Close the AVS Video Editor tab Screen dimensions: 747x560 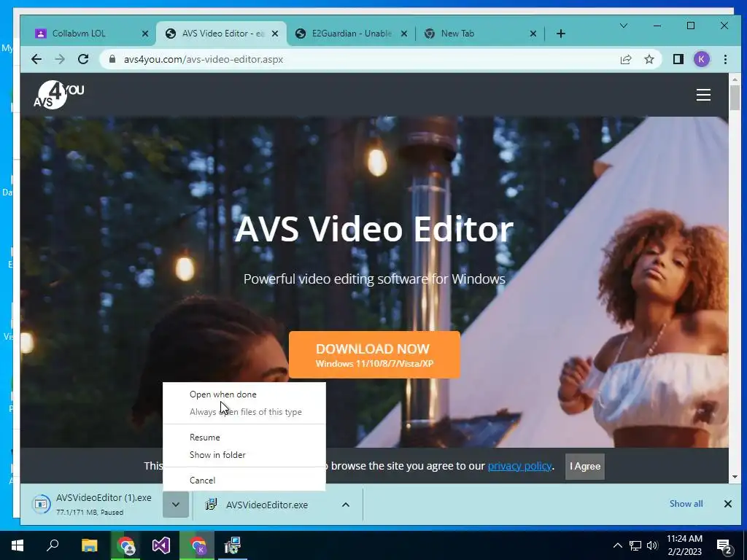pos(275,34)
